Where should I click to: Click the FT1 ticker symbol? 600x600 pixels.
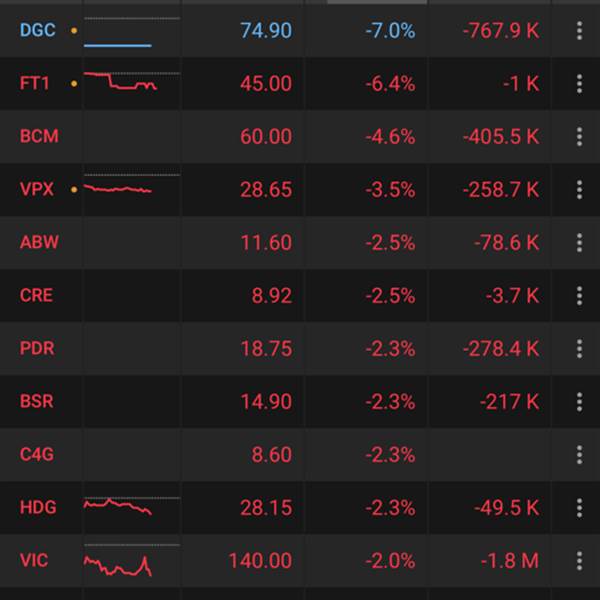coord(34,84)
